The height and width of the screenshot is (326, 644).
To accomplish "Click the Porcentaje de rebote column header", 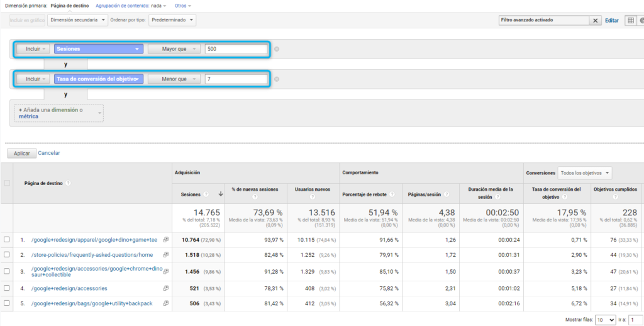I will pos(365,194).
